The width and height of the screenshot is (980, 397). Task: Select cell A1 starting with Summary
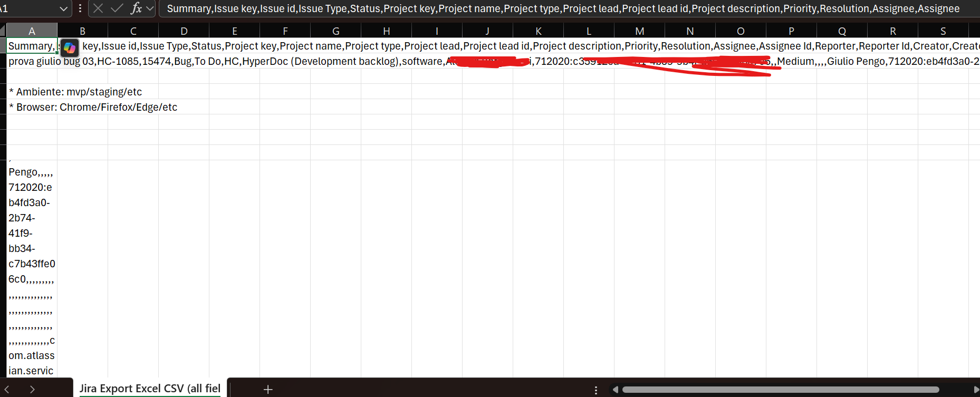(x=32, y=46)
